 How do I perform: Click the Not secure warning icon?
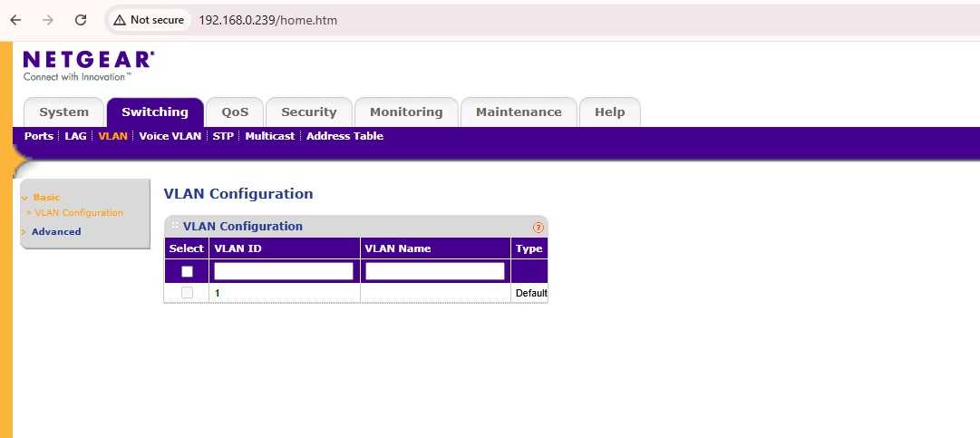click(x=120, y=20)
